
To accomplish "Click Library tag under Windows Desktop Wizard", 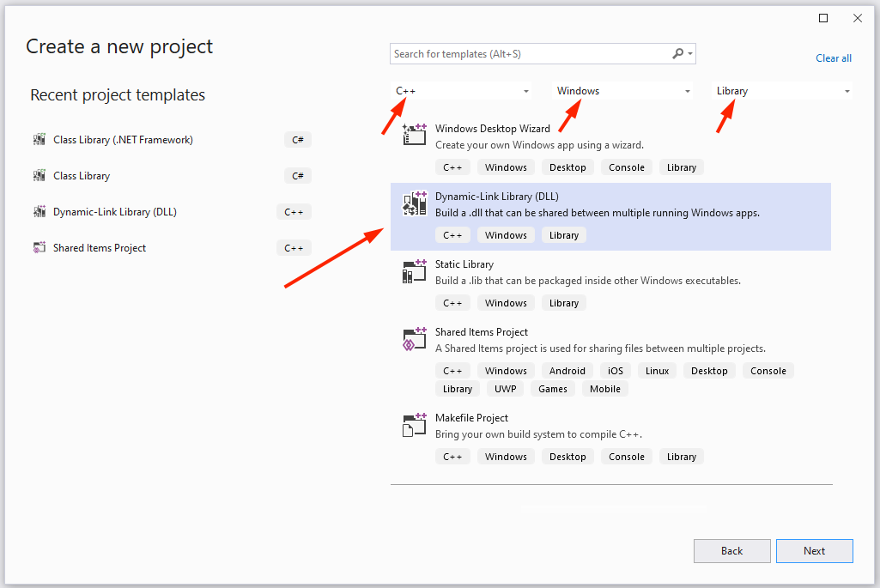I will [x=682, y=167].
